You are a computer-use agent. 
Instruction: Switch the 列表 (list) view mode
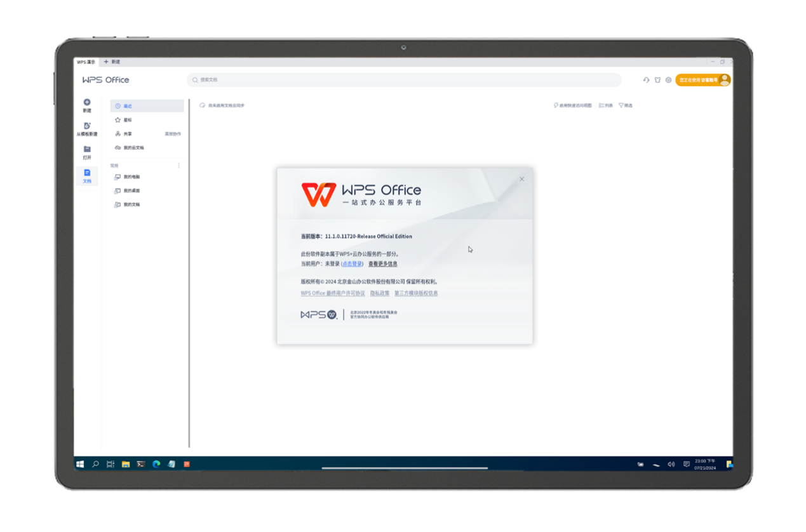[x=606, y=105]
